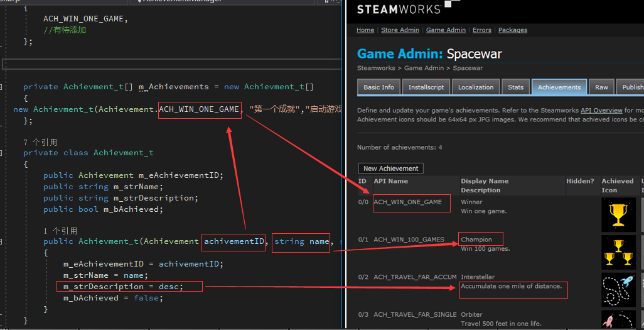Switch to the Basic Info tab
The width and height of the screenshot is (644, 330).
coord(378,87)
